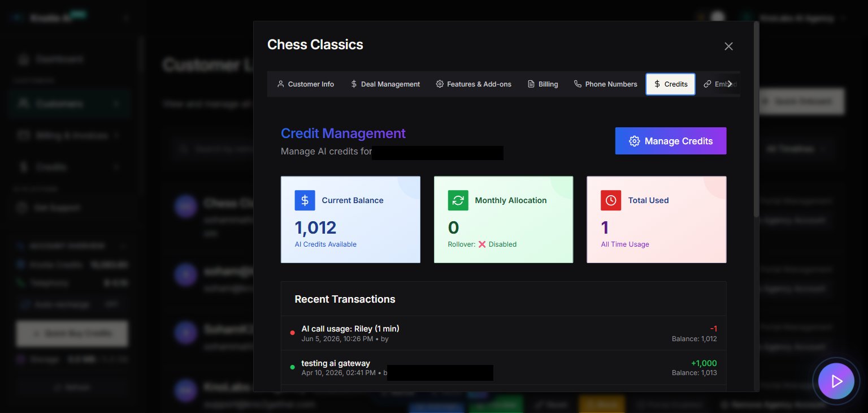Click the blue dollar Current Balance icon
The width and height of the screenshot is (868, 413).
pos(305,200)
